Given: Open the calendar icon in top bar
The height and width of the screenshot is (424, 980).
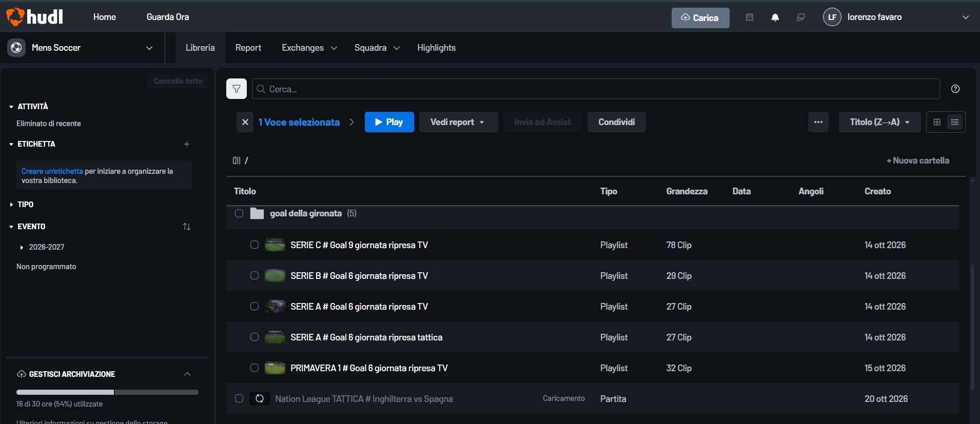Looking at the screenshot, I should point(750,17).
